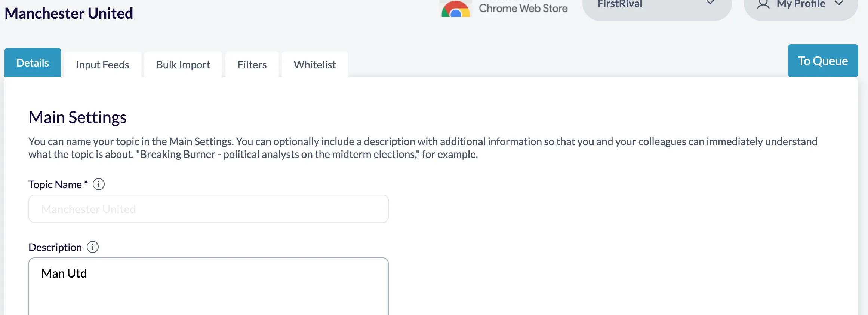Show the Whitelist tab
This screenshot has width=868, height=315.
pos(315,65)
